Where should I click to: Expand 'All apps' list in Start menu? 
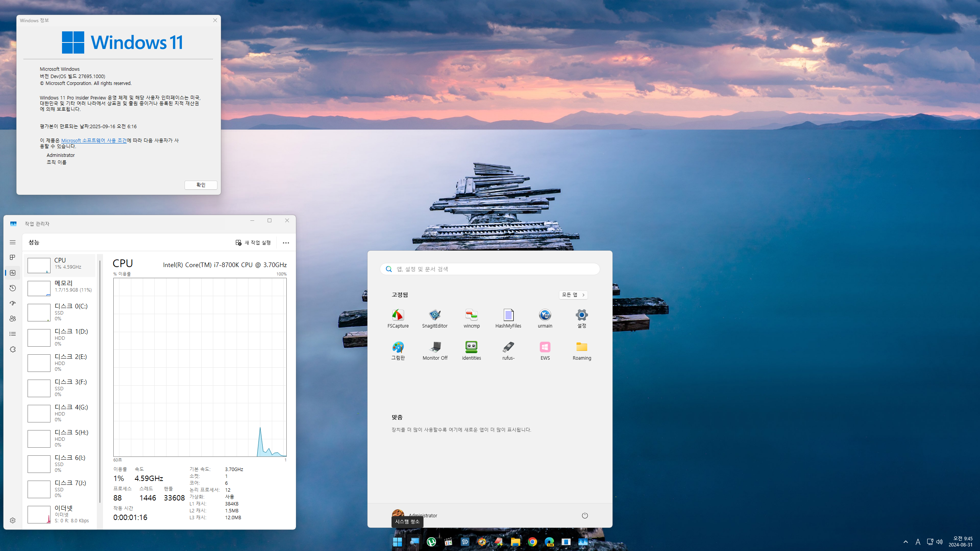pyautogui.click(x=573, y=295)
